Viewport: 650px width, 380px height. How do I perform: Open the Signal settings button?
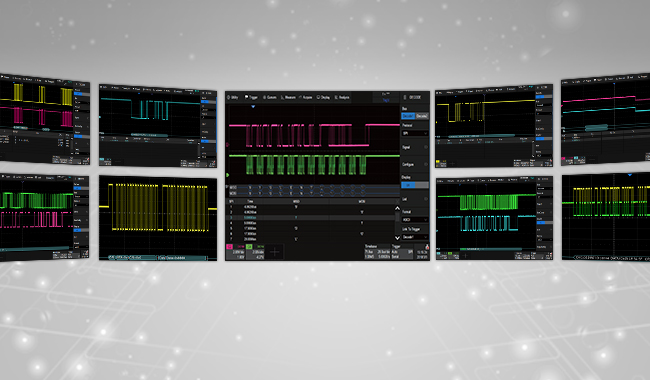(x=415, y=148)
